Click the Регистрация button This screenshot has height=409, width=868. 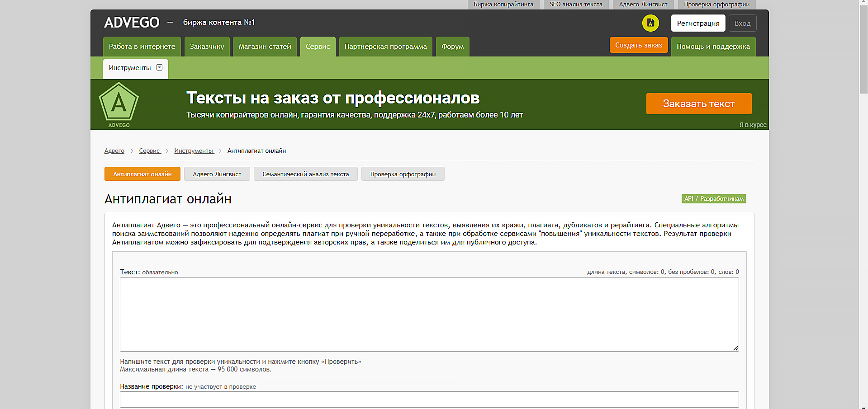tap(698, 23)
